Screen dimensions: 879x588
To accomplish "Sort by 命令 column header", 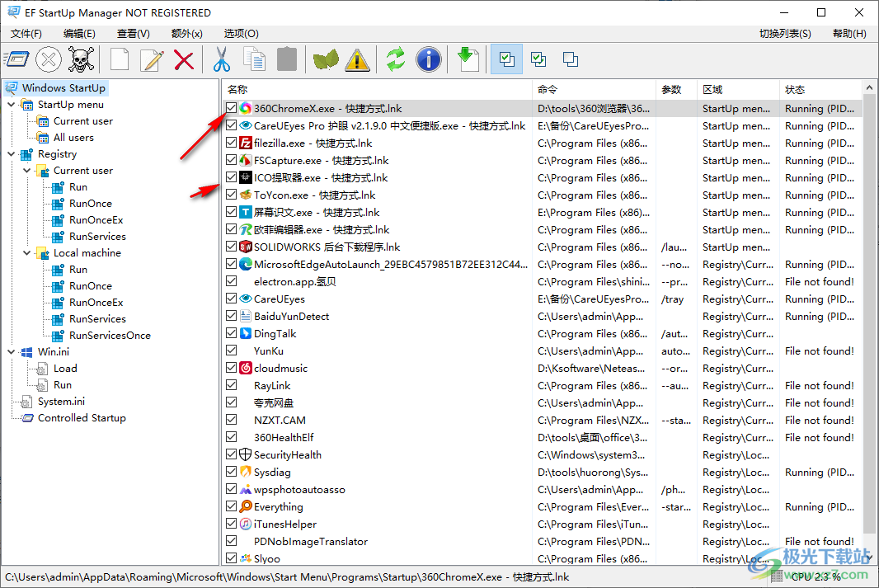I will click(x=595, y=90).
